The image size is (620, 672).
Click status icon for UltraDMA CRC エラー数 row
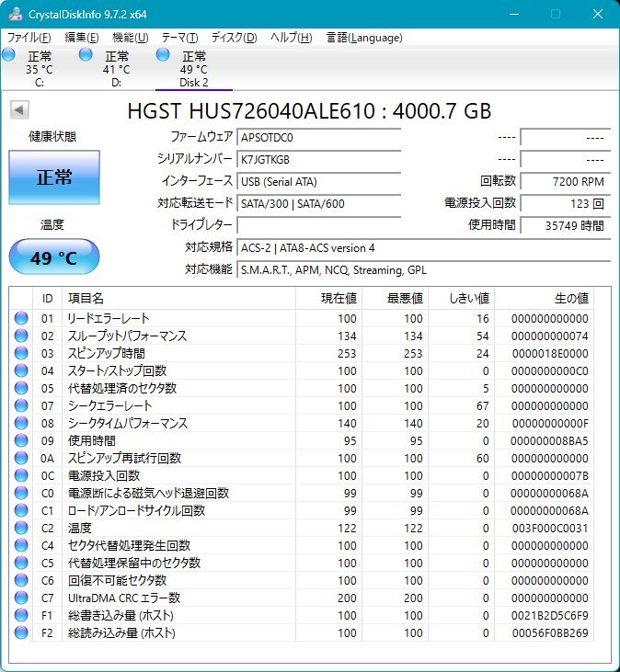[21, 598]
